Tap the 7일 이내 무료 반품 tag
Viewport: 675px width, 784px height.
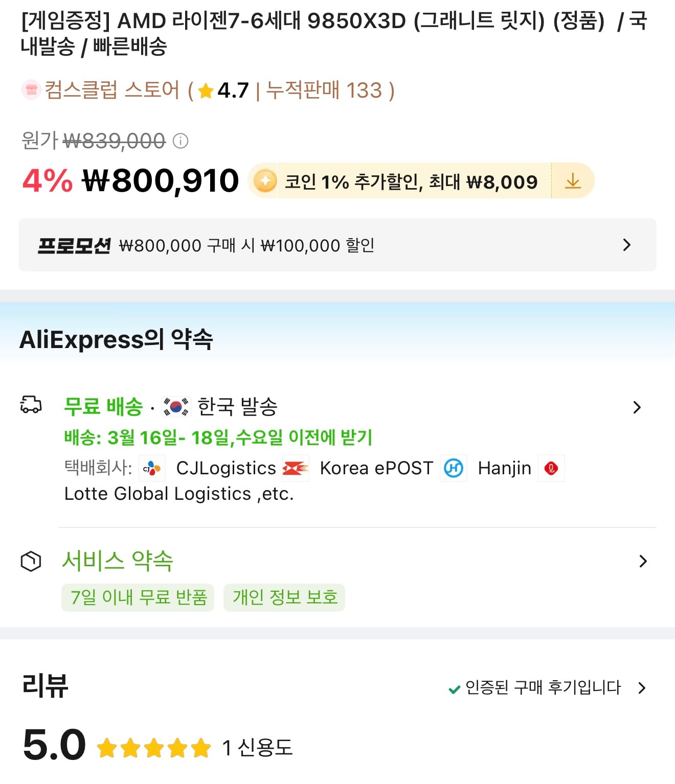click(x=138, y=597)
